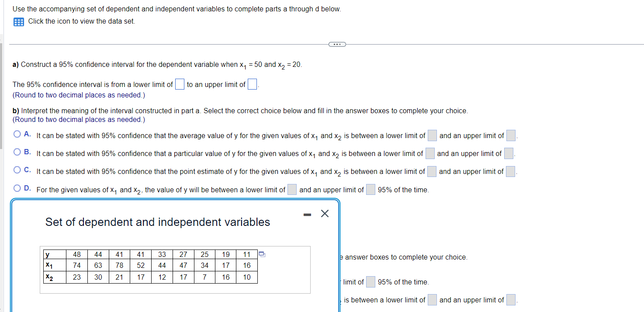
Task: Click the upper limit box in choice B
Action: pyautogui.click(x=508, y=153)
